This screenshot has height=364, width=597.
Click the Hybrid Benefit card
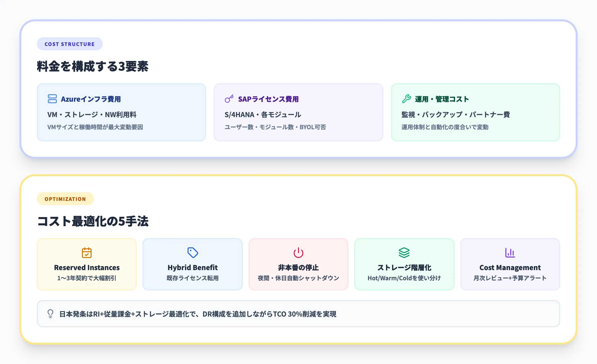[193, 264]
